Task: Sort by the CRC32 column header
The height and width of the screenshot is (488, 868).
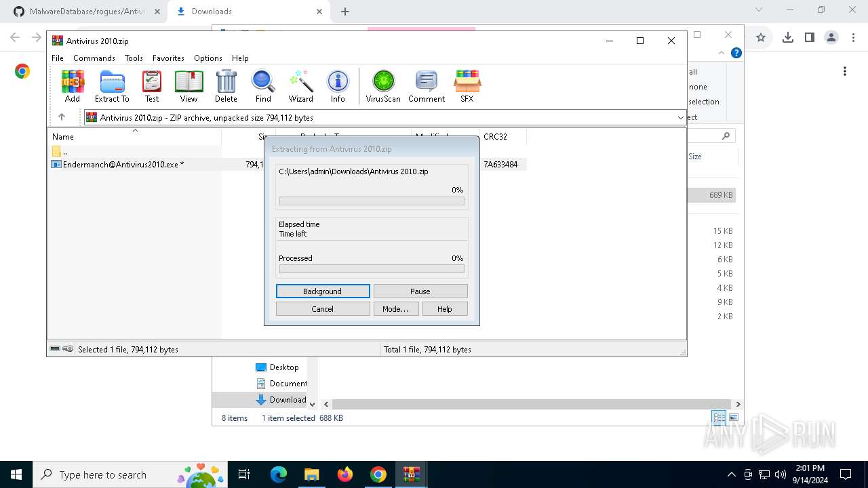Action: (502, 136)
